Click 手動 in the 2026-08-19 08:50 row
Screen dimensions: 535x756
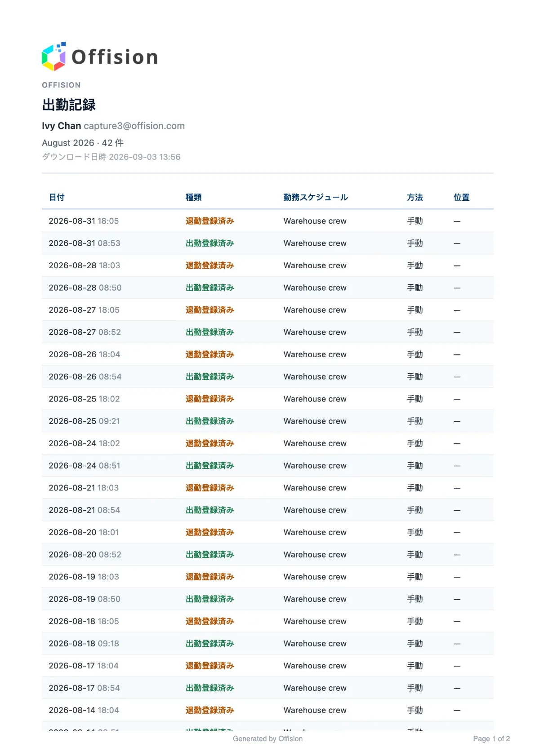click(x=415, y=599)
